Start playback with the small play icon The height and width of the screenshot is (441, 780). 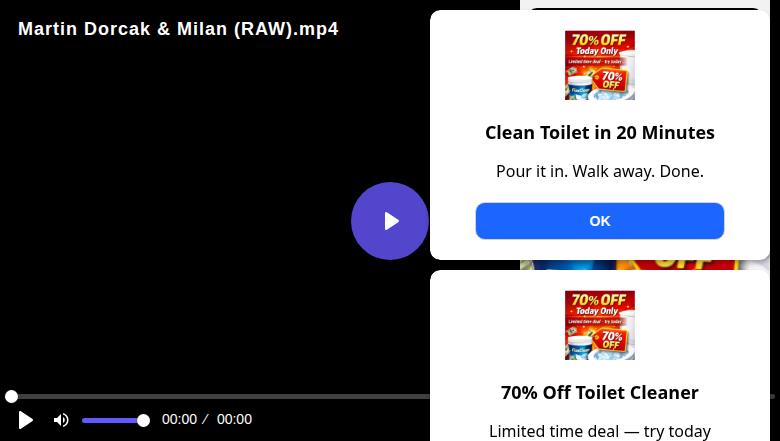[x=25, y=420]
